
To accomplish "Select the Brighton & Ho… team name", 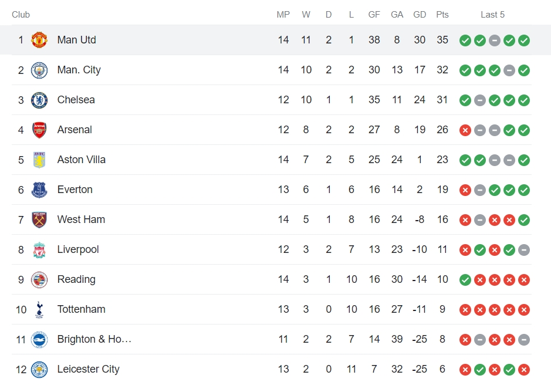I will click(x=94, y=339).
